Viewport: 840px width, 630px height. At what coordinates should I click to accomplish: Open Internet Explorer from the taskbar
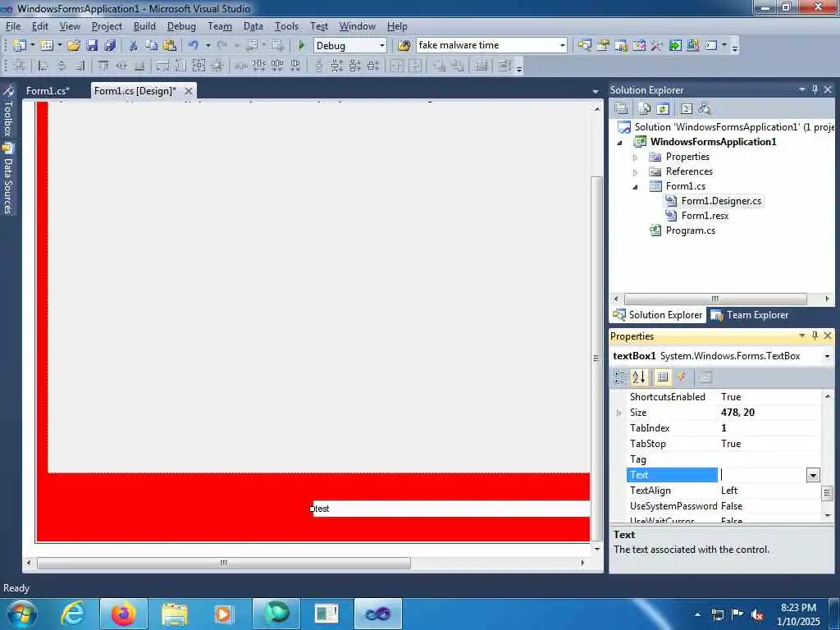[73, 614]
